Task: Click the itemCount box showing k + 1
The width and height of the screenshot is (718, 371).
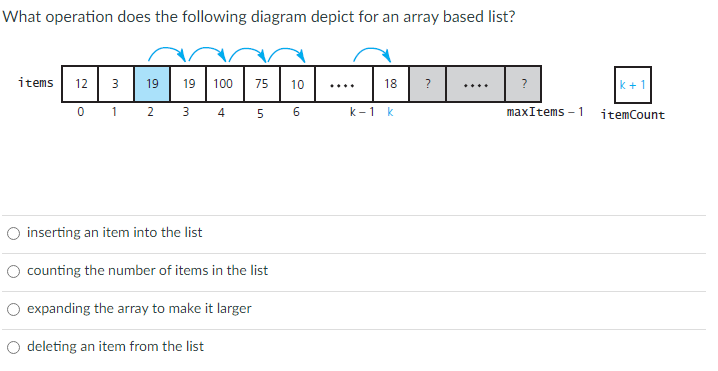Action: [x=632, y=85]
